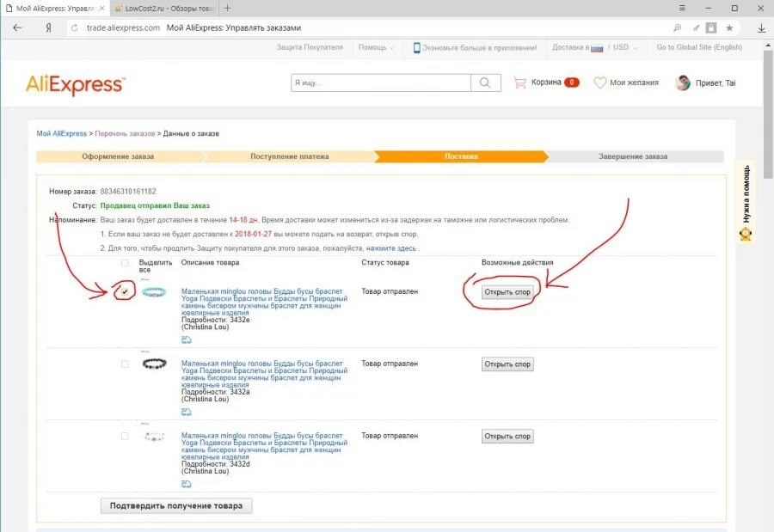The image size is (774, 532).
Task: Open dispute for item 3432d
Action: 507,437
